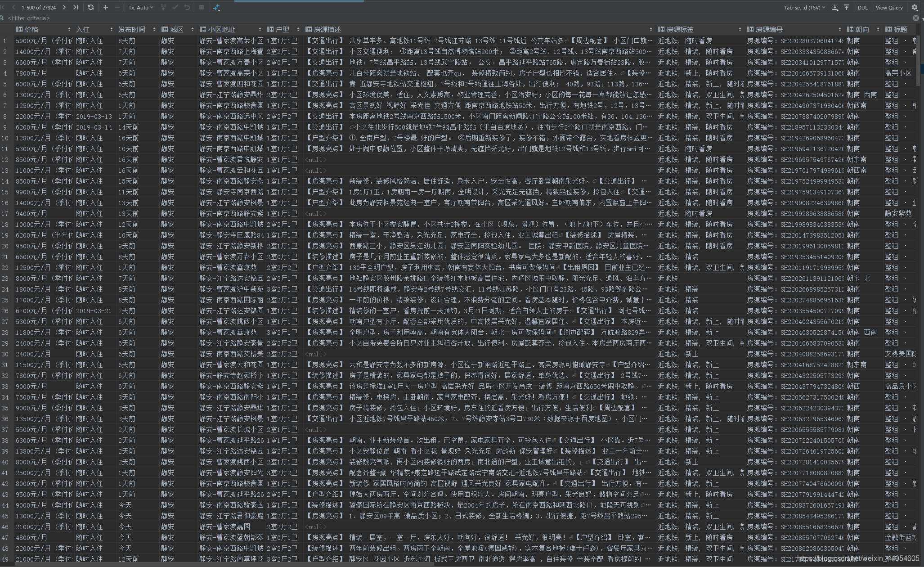Click the import data upload icon

[x=847, y=7]
